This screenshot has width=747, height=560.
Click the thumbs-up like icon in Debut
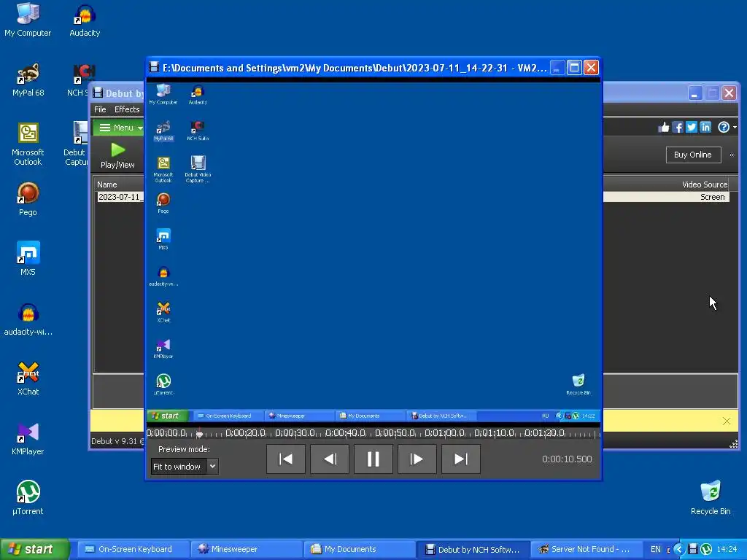pos(664,127)
